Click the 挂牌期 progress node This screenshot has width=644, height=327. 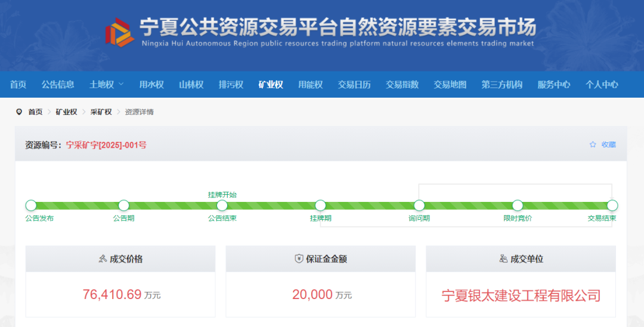pos(320,205)
